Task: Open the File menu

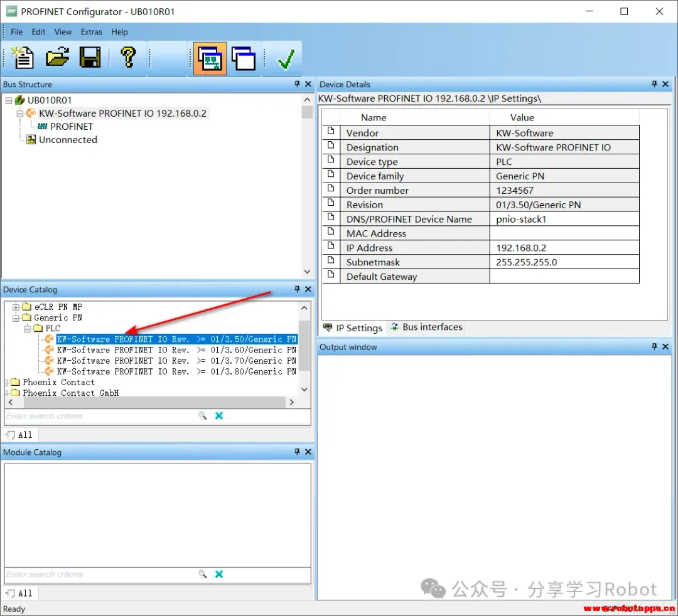Action: coord(17,32)
